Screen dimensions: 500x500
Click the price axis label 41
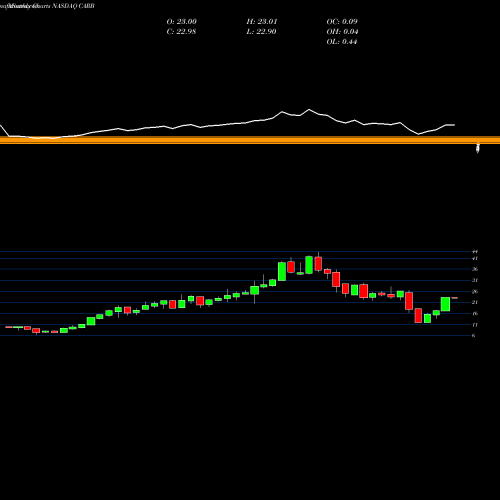click(x=475, y=259)
